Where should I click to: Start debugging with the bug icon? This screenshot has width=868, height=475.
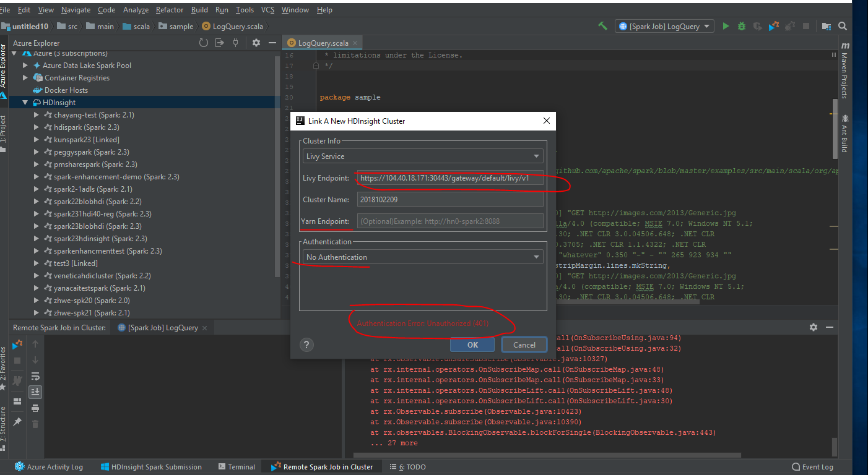[741, 26]
